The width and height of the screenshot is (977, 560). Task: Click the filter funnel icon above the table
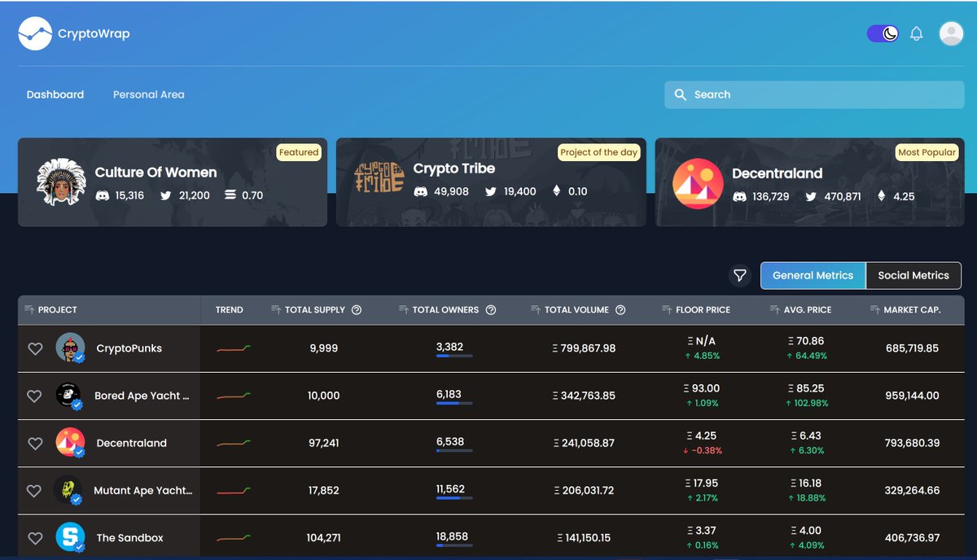pos(740,276)
